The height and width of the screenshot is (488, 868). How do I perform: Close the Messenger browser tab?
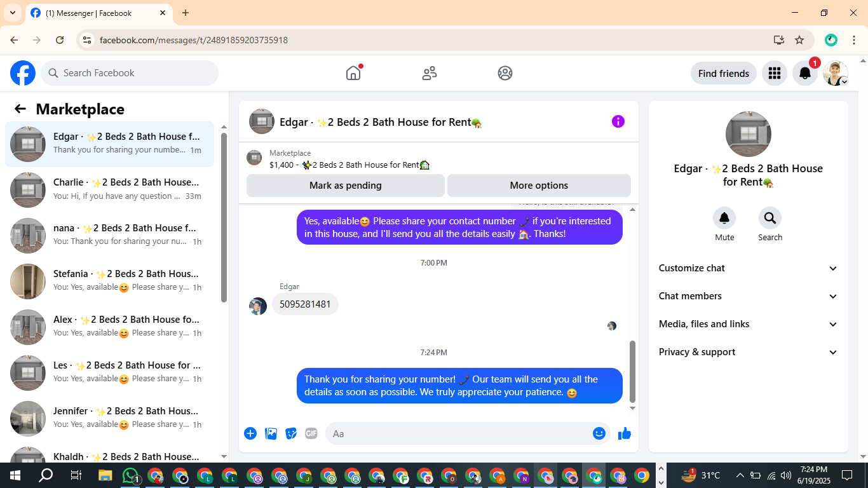pyautogui.click(x=163, y=13)
